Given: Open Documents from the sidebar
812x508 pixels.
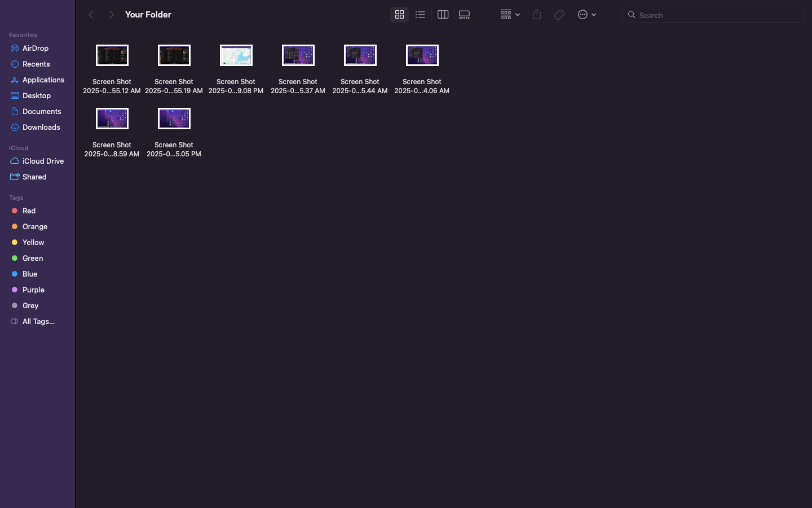Looking at the screenshot, I should [x=42, y=112].
